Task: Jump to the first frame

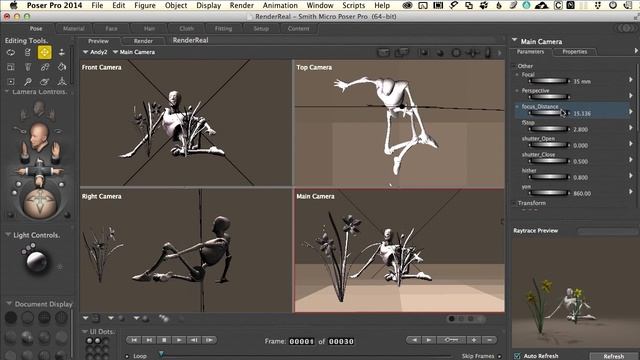Action: pyautogui.click(x=134, y=340)
